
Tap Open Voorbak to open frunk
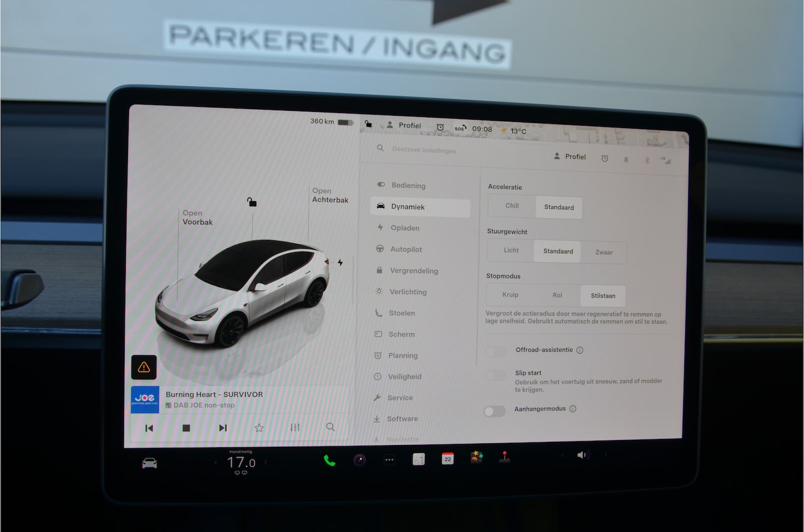pos(197,217)
